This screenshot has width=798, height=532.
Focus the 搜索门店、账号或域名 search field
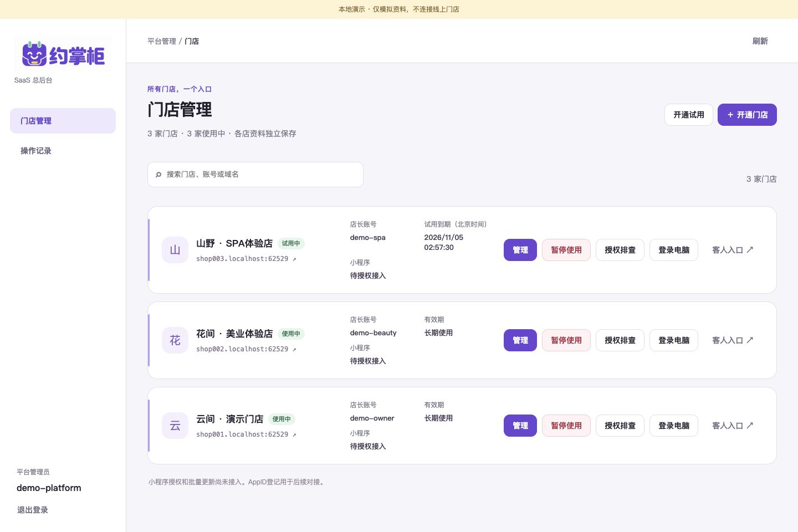pos(255,175)
